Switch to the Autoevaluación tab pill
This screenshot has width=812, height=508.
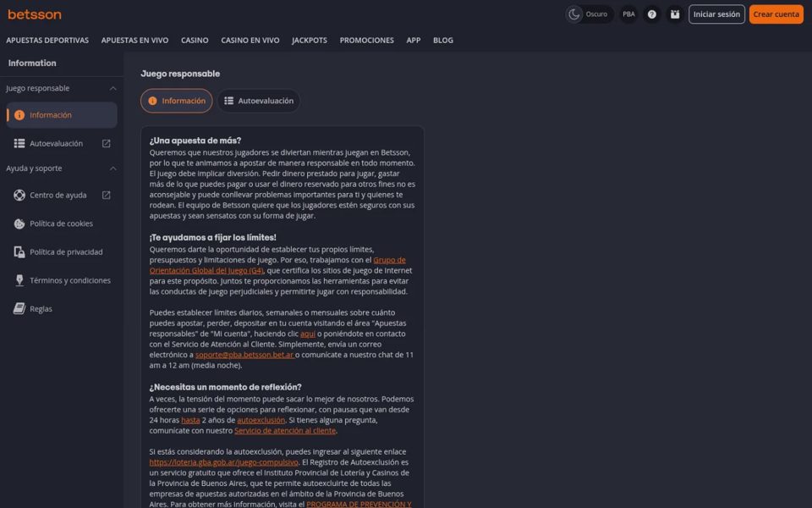pos(259,101)
